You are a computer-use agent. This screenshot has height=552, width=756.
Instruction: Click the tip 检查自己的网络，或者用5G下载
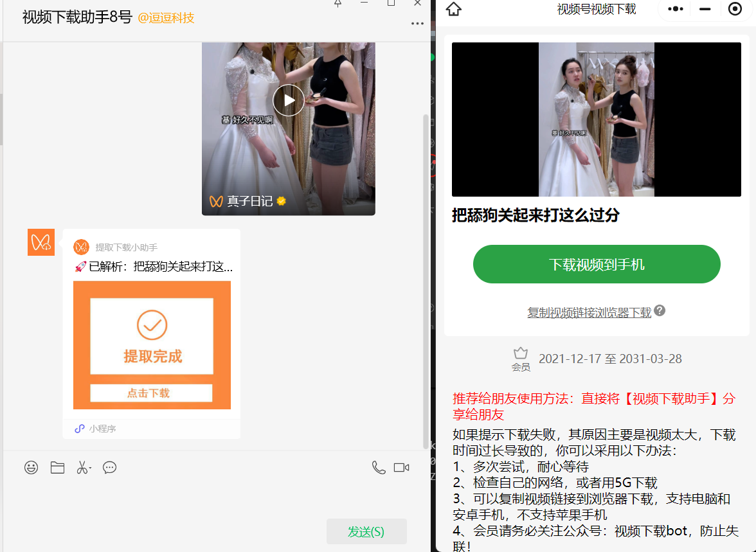555,483
